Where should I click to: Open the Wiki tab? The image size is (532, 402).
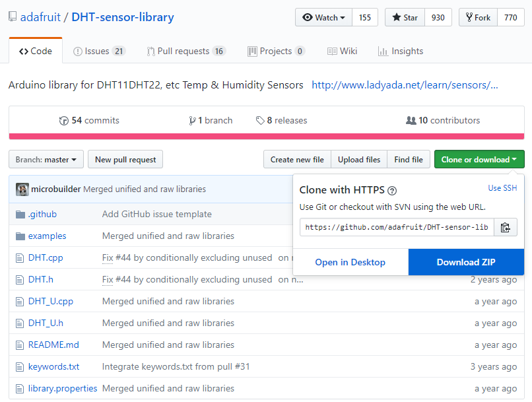point(342,51)
